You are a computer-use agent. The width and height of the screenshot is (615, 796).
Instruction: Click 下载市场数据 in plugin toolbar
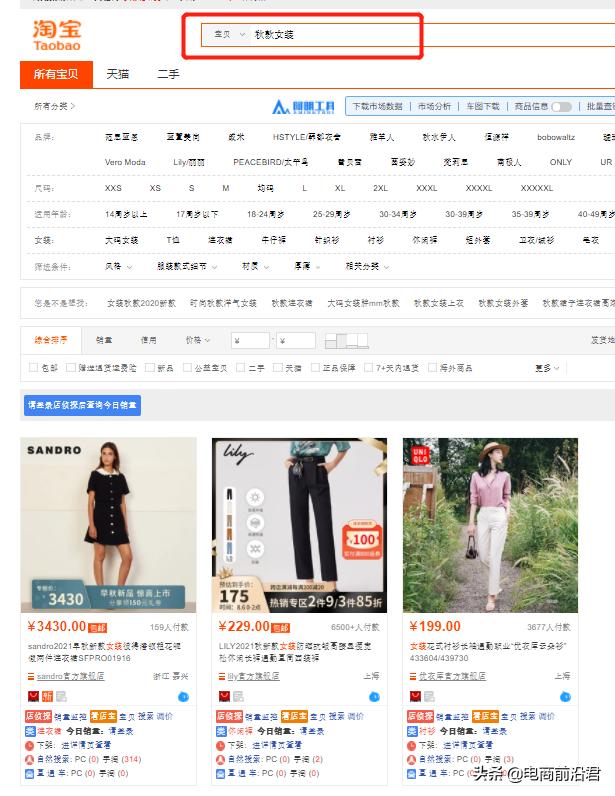378,107
